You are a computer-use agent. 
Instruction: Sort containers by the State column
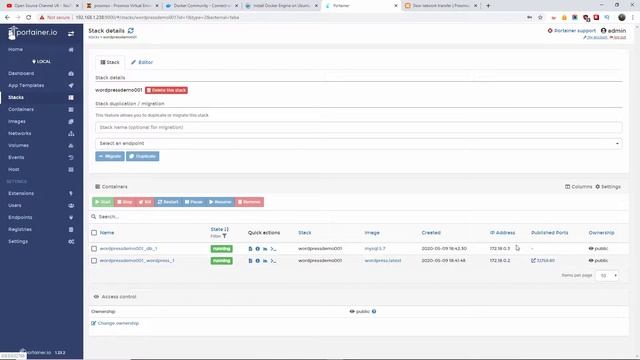tap(219, 229)
